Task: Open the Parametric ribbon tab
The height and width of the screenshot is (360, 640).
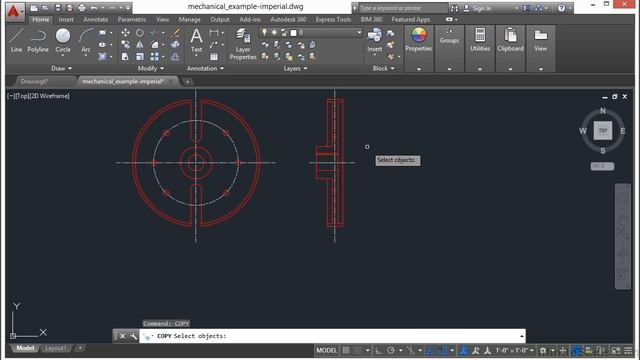Action: coord(132,19)
